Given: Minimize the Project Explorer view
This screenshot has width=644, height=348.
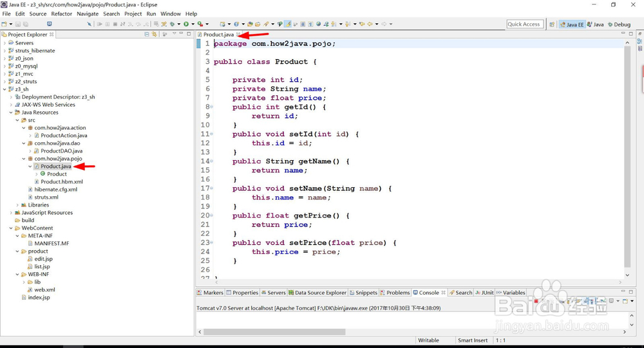Looking at the screenshot, I should (x=181, y=33).
